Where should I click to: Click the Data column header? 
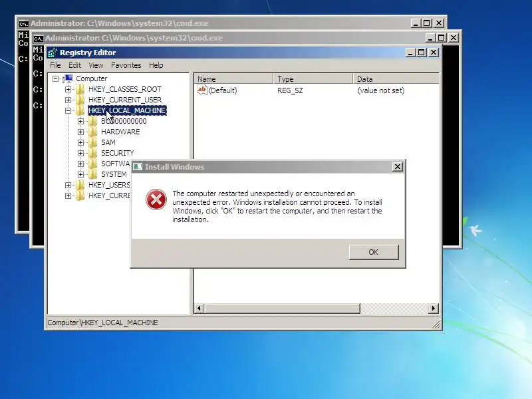click(x=396, y=79)
